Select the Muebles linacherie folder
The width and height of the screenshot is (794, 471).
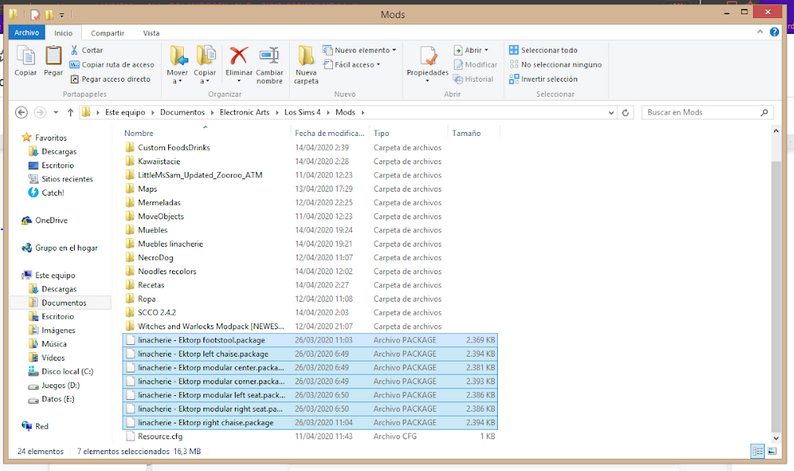point(170,244)
